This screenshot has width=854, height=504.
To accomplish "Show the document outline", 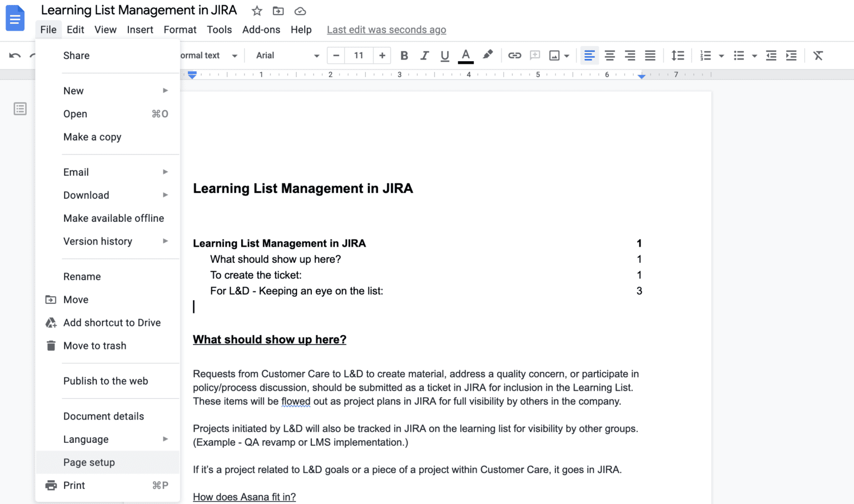I will coord(20,108).
